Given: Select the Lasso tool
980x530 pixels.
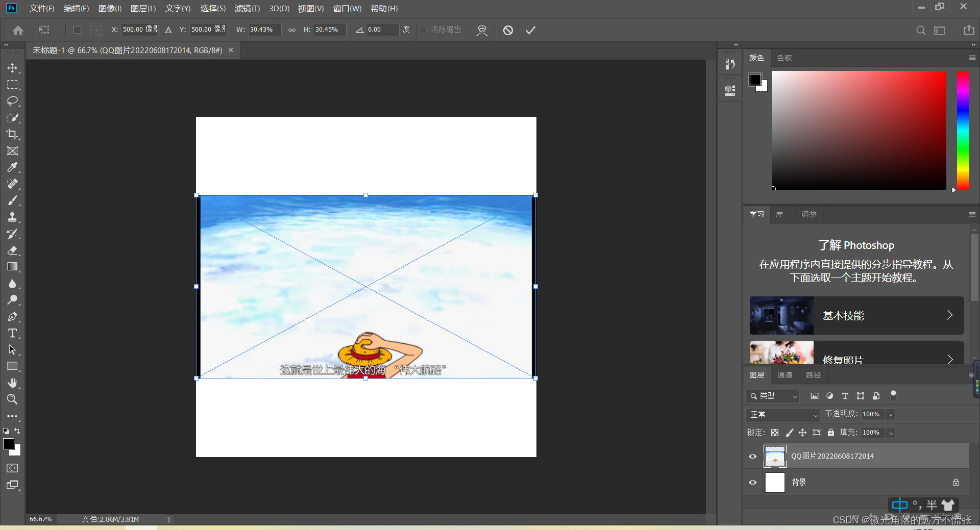Looking at the screenshot, I should pyautogui.click(x=12, y=101).
